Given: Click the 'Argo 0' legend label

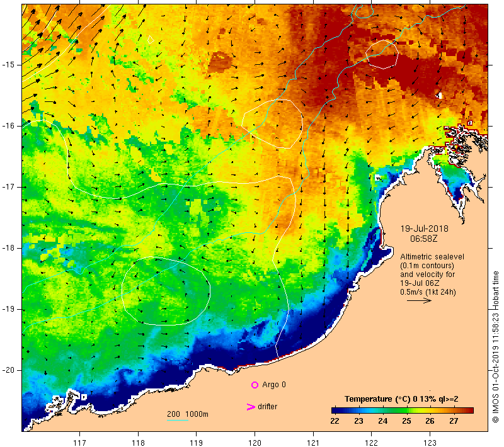Looking at the screenshot, I should click(x=274, y=385).
